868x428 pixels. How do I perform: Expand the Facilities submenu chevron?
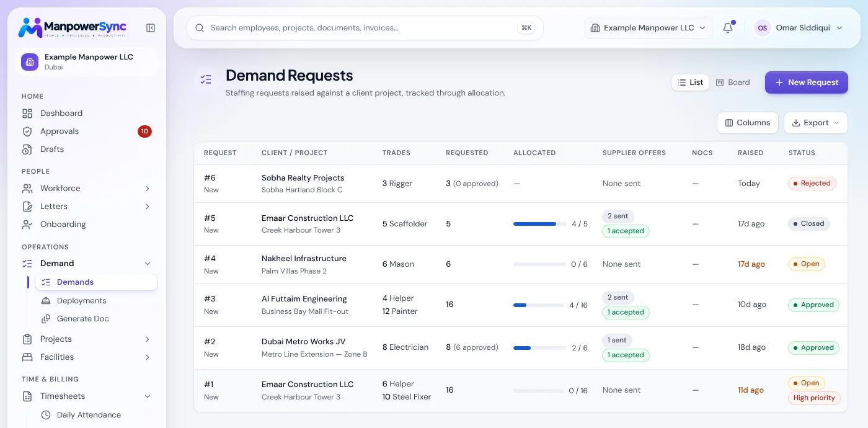click(x=148, y=357)
